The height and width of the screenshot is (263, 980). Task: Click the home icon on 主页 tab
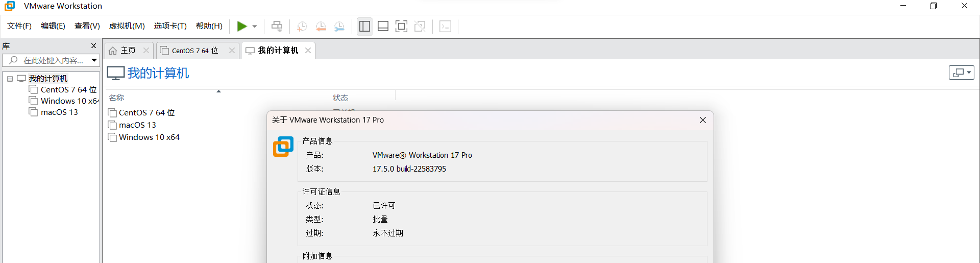tap(113, 51)
